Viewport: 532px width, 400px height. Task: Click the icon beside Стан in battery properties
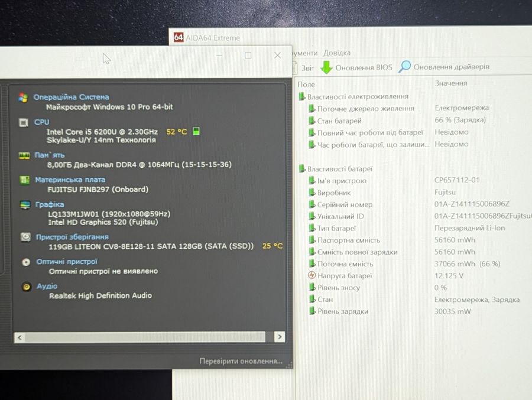[x=312, y=299]
